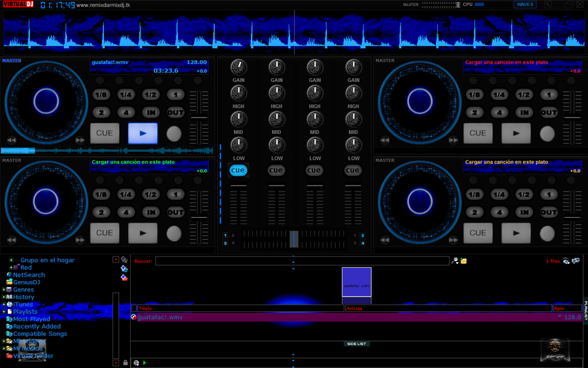The width and height of the screenshot is (588, 368).
Task: Toggle the OUT loop button on the bottom-left deck
Action: (x=175, y=212)
